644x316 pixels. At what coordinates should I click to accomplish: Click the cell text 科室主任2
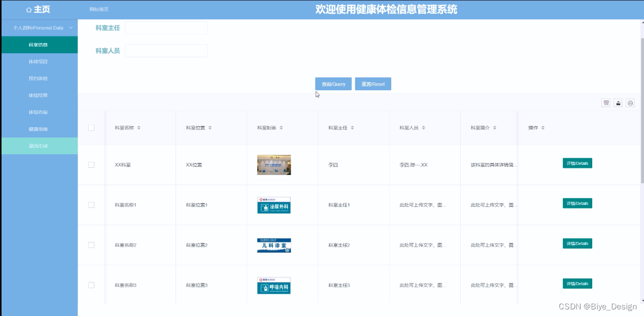(339, 245)
